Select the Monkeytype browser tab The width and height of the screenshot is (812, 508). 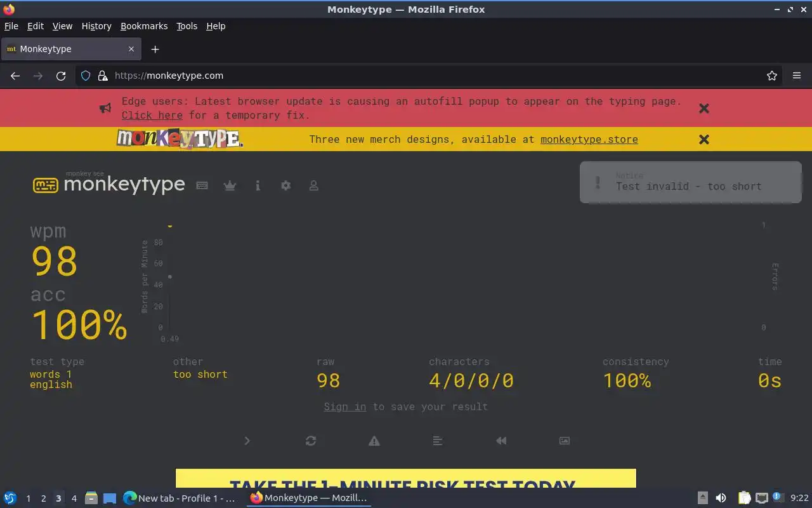pyautogui.click(x=71, y=49)
